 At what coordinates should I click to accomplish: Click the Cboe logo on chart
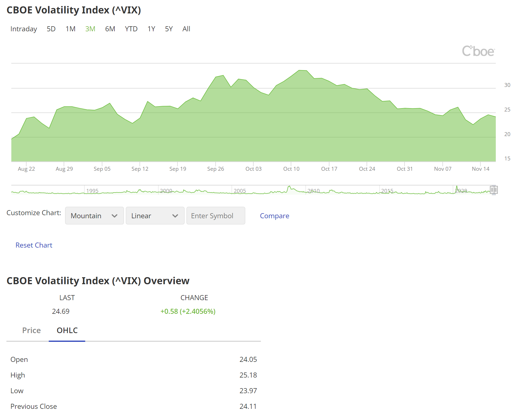478,51
